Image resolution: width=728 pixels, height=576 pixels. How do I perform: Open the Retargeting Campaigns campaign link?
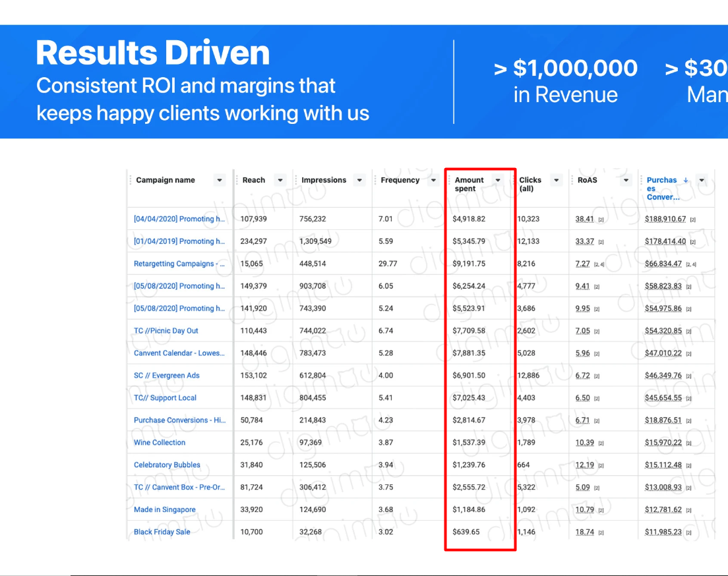179,264
